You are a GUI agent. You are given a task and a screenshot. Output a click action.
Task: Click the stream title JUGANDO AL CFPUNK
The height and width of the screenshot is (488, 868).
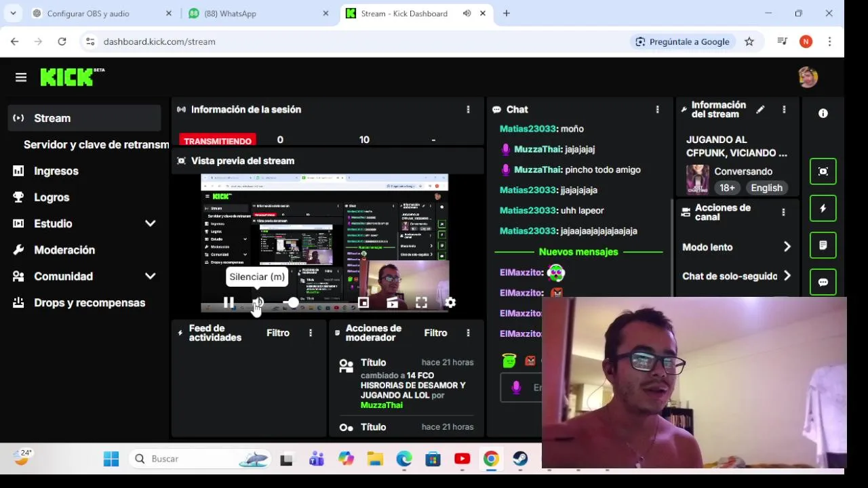pyautogui.click(x=736, y=146)
